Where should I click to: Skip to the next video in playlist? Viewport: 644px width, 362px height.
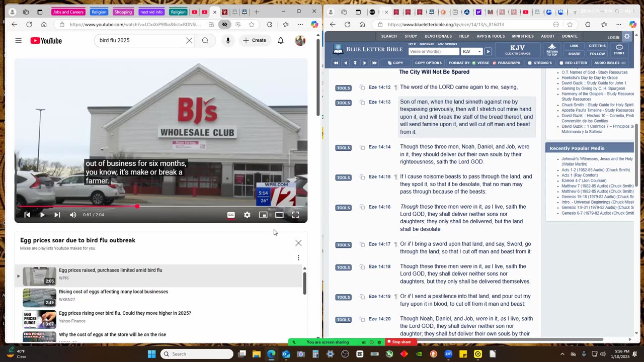(x=57, y=215)
